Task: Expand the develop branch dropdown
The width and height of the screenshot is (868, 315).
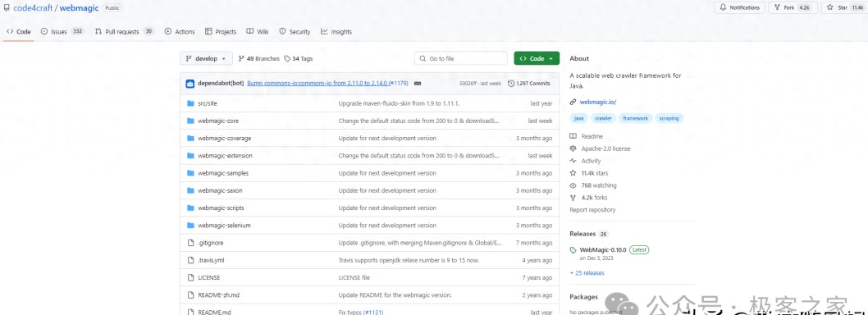Action: (x=206, y=59)
